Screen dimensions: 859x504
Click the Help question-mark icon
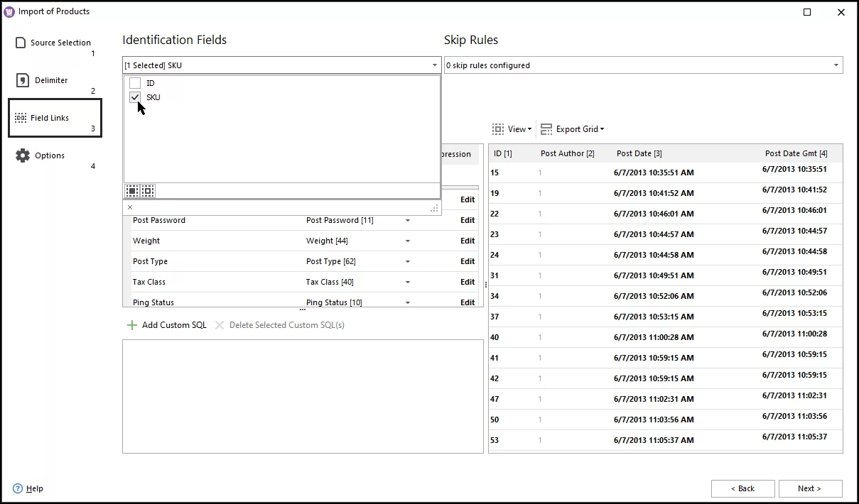(x=16, y=488)
